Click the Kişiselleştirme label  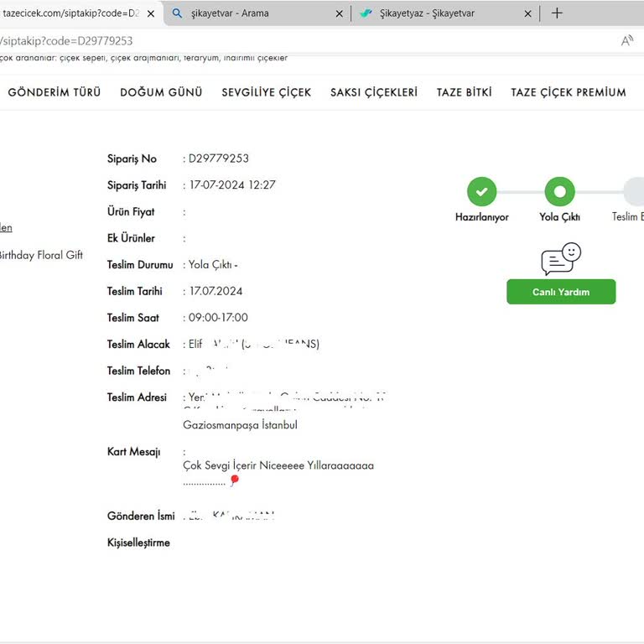[x=138, y=543]
